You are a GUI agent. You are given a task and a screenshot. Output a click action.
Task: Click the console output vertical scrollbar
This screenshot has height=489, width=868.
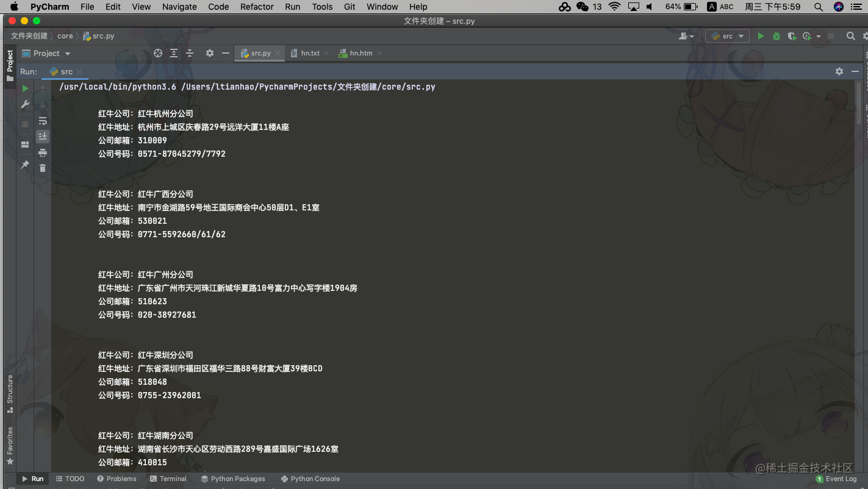click(x=859, y=104)
